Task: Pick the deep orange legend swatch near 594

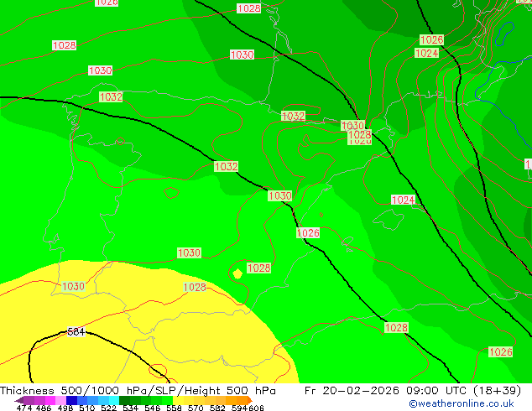Action: click(243, 400)
